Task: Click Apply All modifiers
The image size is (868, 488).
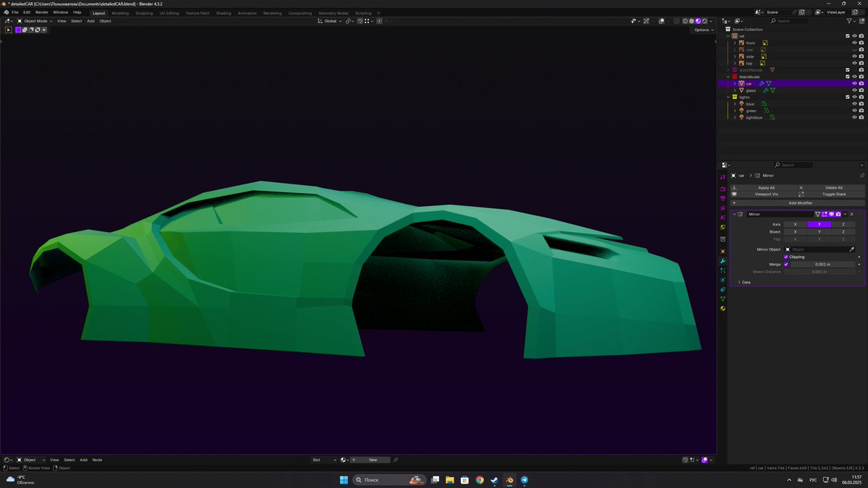Action: (763, 187)
